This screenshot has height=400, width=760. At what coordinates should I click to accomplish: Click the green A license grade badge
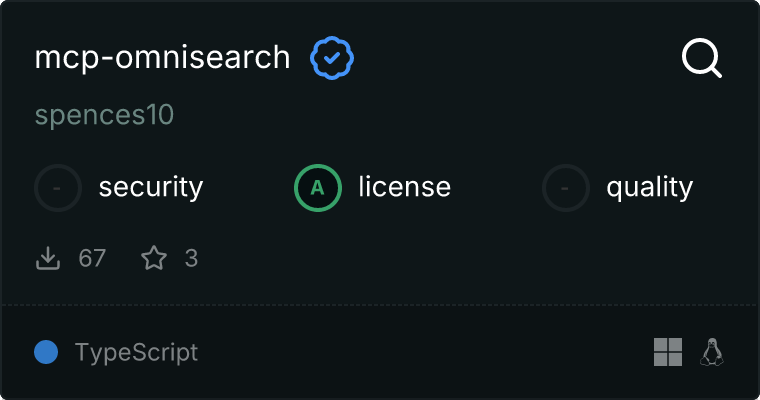pyautogui.click(x=318, y=187)
